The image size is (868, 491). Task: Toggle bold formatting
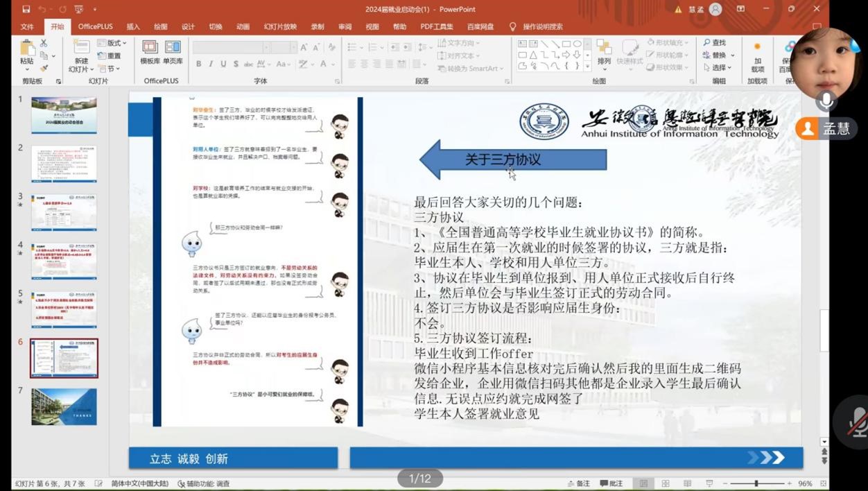click(x=199, y=64)
